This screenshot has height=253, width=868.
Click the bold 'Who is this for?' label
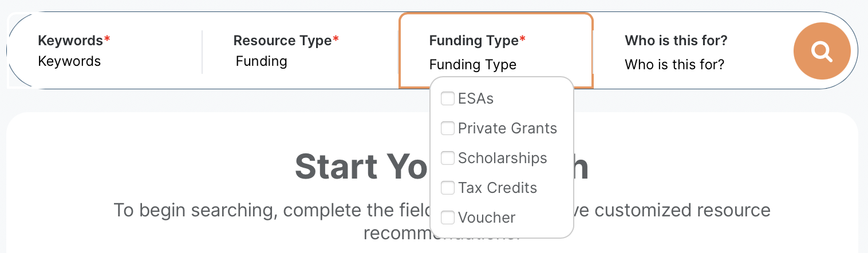point(676,41)
